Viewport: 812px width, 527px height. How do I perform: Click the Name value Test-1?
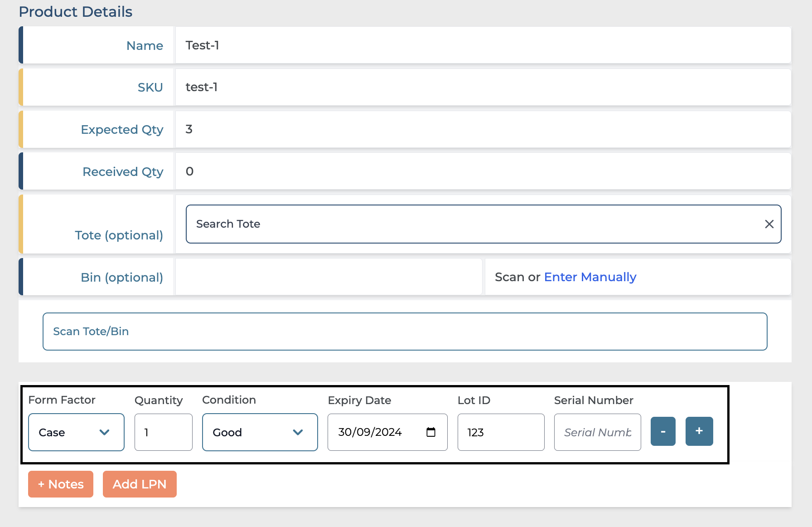[203, 45]
